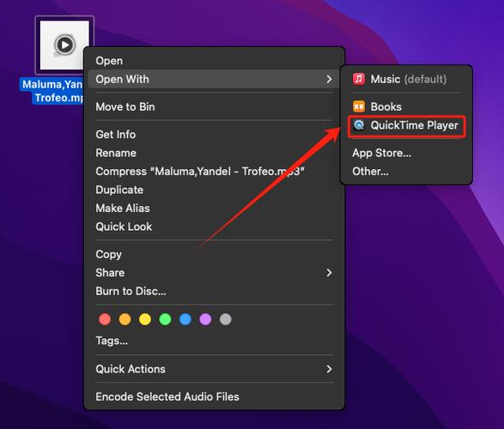Image resolution: width=504 pixels, height=429 pixels.
Task: Compress "Maluma,Yandel - Trofeo.mp3"
Action: click(214, 172)
